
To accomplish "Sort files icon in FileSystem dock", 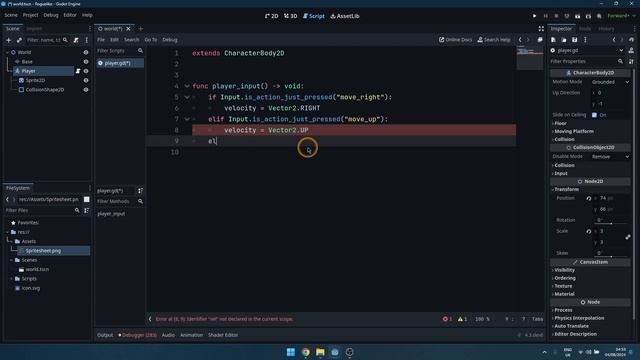I will click(87, 210).
